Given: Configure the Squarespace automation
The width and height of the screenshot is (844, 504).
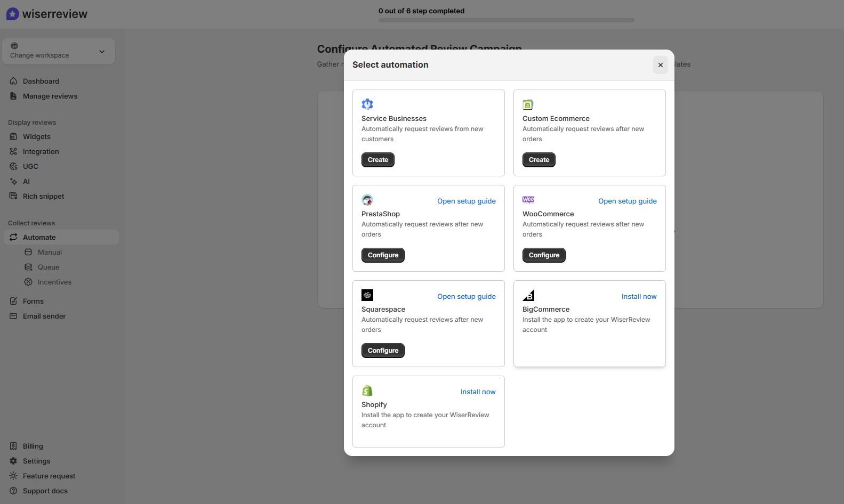Looking at the screenshot, I should click(383, 351).
